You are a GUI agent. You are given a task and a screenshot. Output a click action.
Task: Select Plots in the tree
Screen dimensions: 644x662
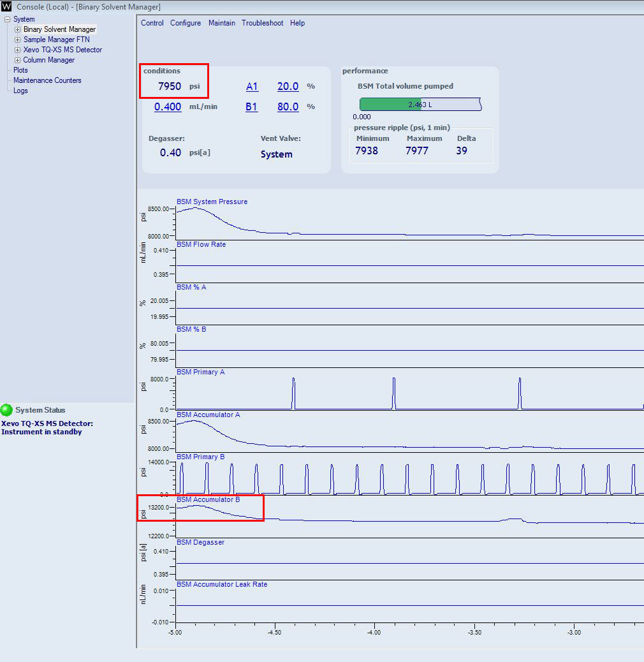20,70
